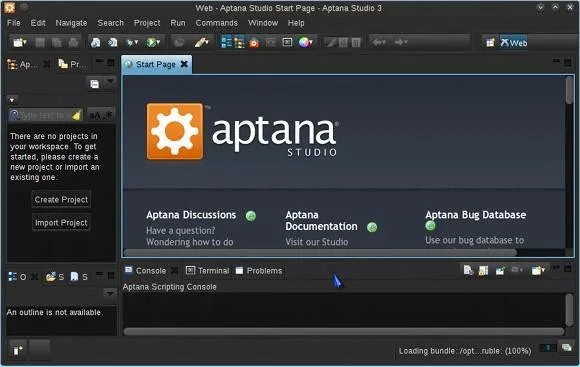Image resolution: width=580 pixels, height=367 pixels.
Task: Minimize the Start Page editor area
Action: 556,61
